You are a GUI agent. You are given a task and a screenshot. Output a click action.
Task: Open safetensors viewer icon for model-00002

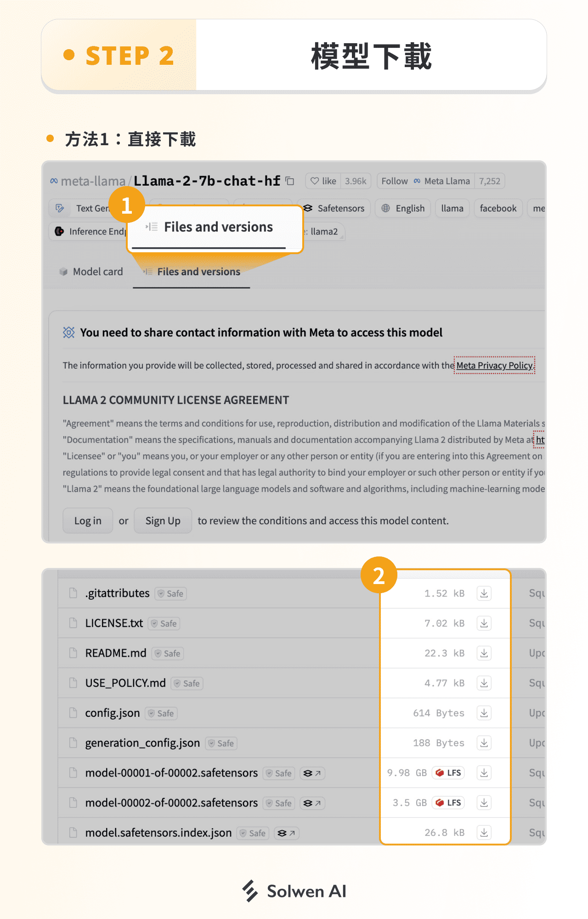[x=312, y=803]
